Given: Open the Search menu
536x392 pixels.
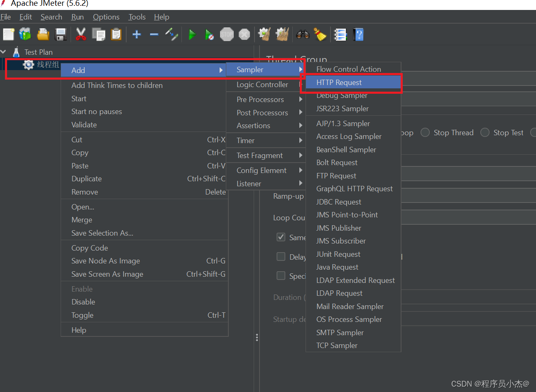Looking at the screenshot, I should (x=51, y=17).
